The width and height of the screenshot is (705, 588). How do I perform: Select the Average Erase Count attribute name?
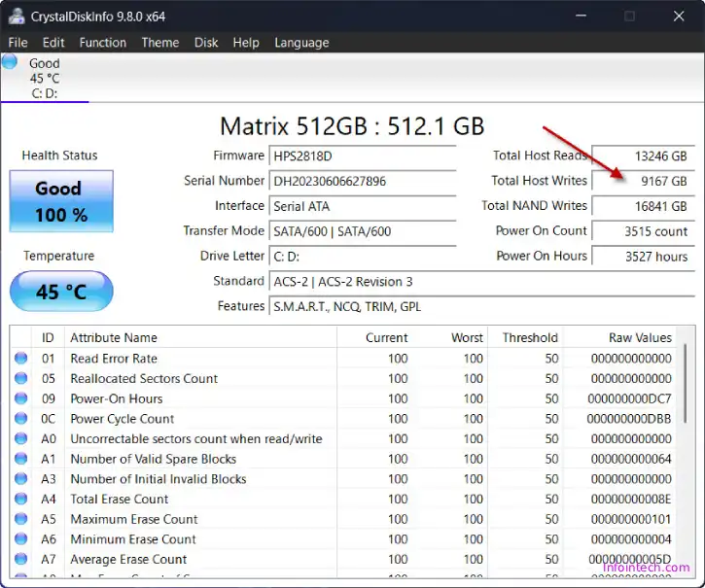coord(128,559)
